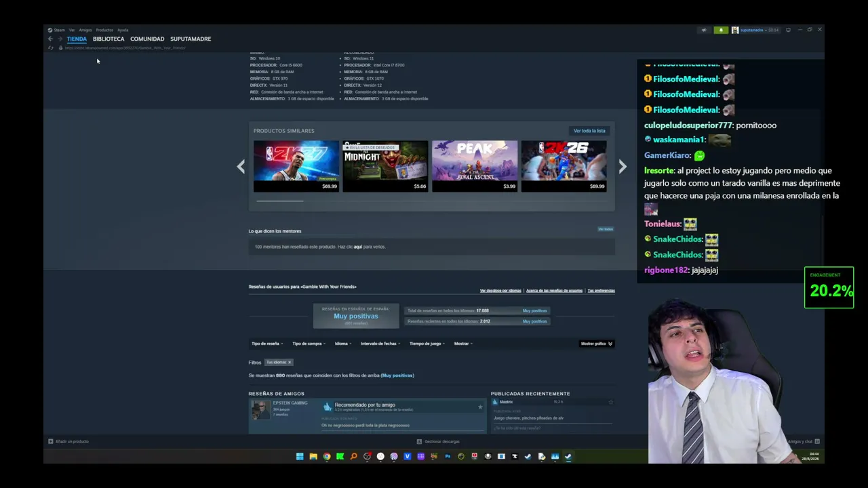Open 'Gestionar descargas' at the bottom
Viewport: 868px width, 488px height.
coord(438,441)
